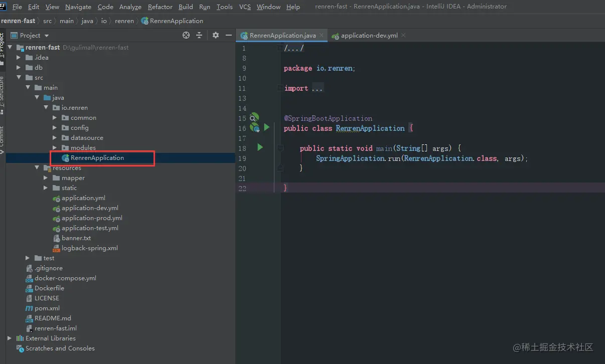The width and height of the screenshot is (605, 364).
Task: Expand the modules package
Action: point(55,148)
